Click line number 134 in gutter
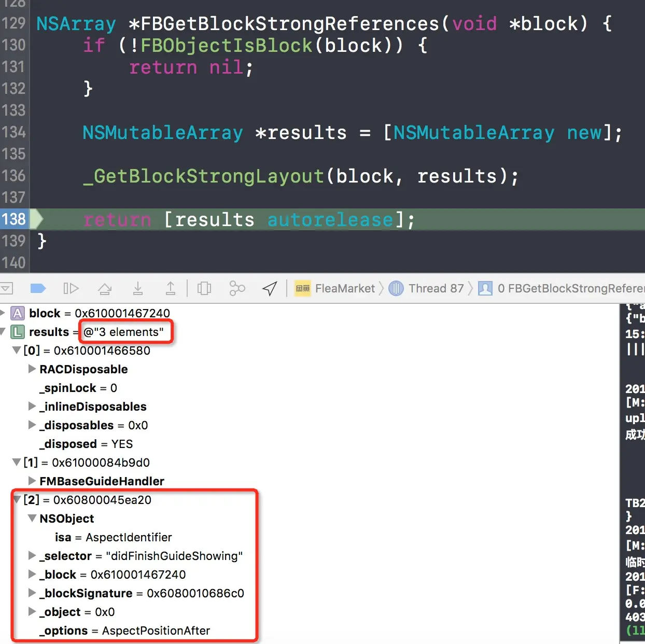 [13, 132]
